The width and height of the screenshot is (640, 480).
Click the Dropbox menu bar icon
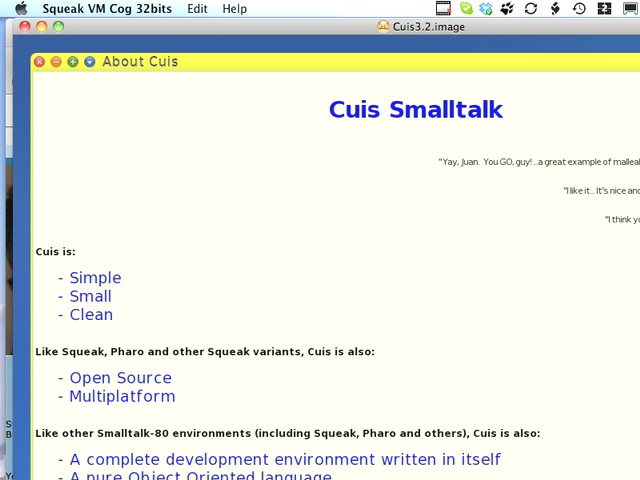486,8
